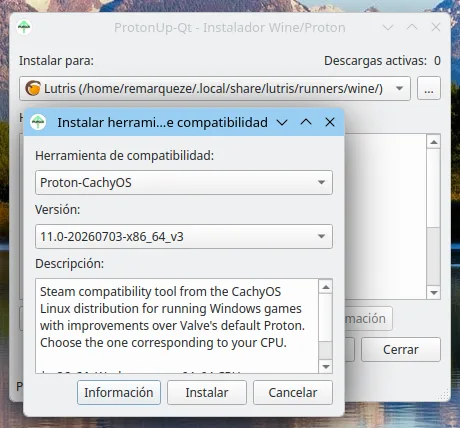Click the main window list scrollbar up arrow

(x=434, y=142)
